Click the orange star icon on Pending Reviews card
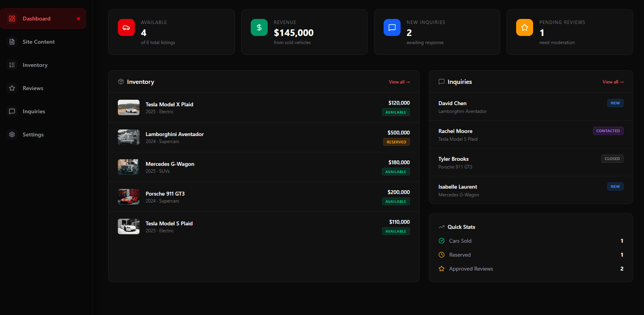This screenshot has width=644, height=315. [x=525, y=27]
